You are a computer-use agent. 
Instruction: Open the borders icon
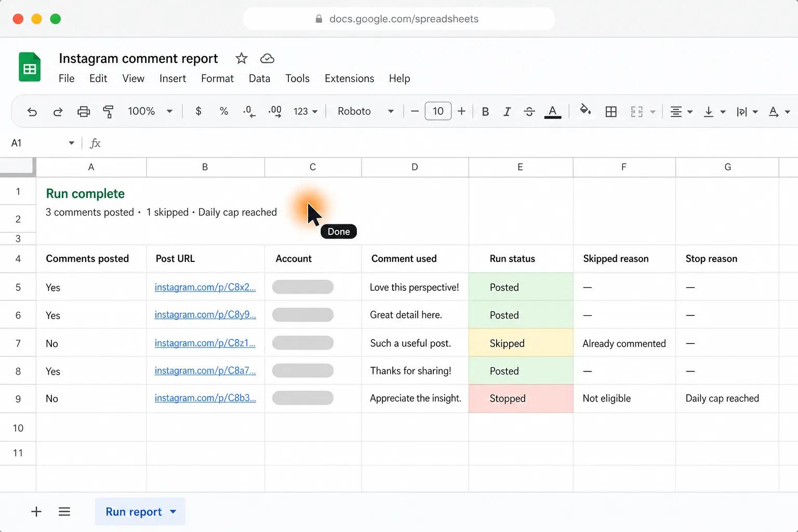[611, 112]
